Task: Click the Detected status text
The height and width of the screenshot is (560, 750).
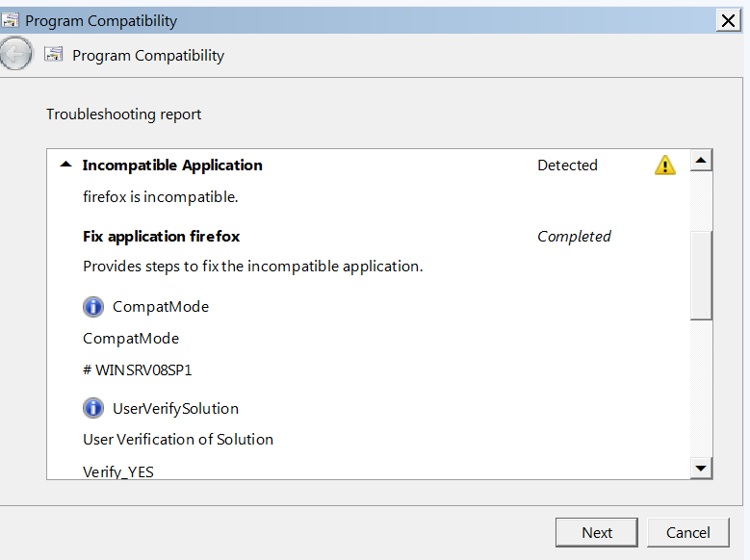Action: 567,165
